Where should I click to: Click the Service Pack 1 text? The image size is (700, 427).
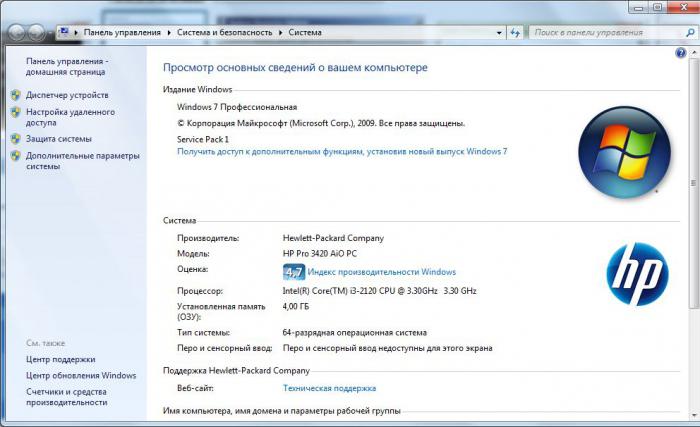203,139
